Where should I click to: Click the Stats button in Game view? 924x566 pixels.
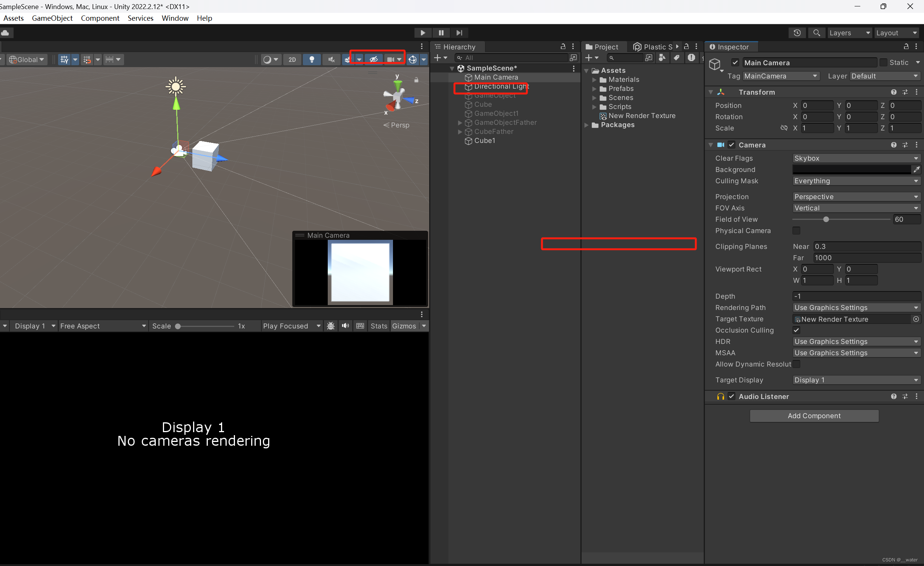point(379,326)
